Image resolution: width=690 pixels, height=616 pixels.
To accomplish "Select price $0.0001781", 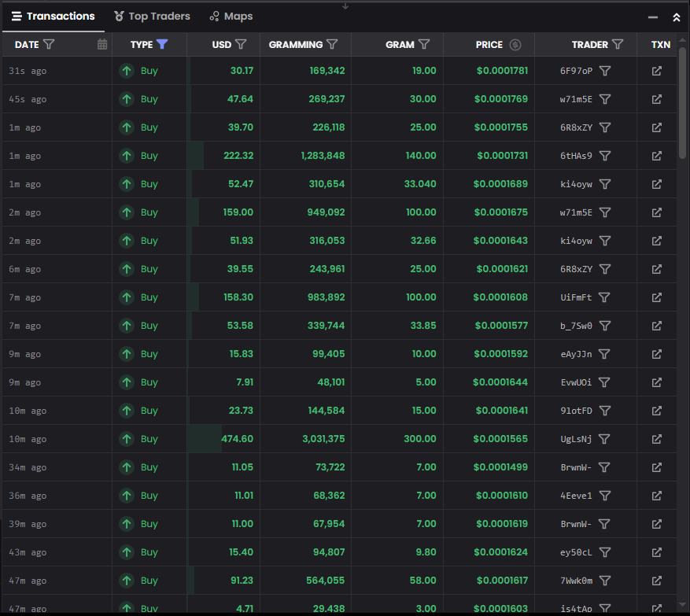I will tap(502, 71).
